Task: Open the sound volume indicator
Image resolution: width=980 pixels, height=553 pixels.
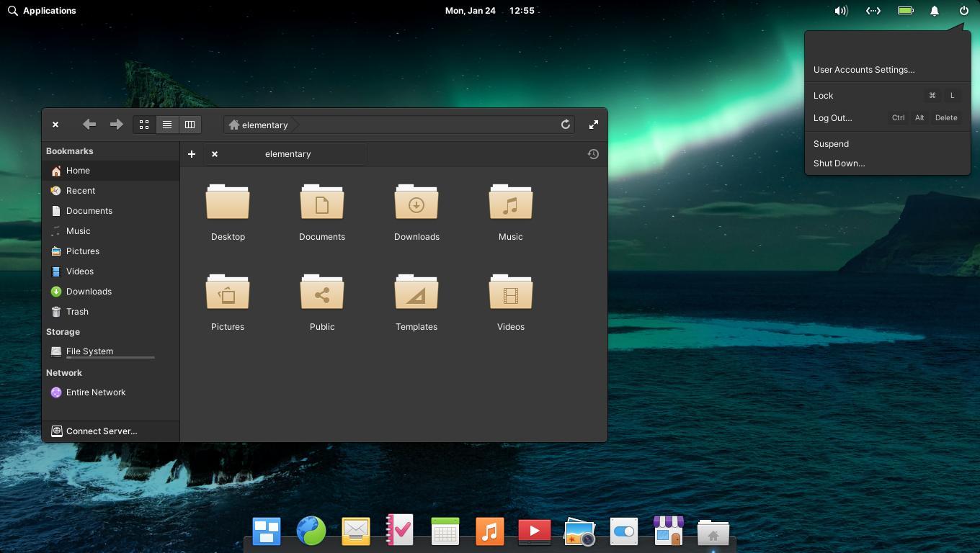Action: (x=841, y=11)
